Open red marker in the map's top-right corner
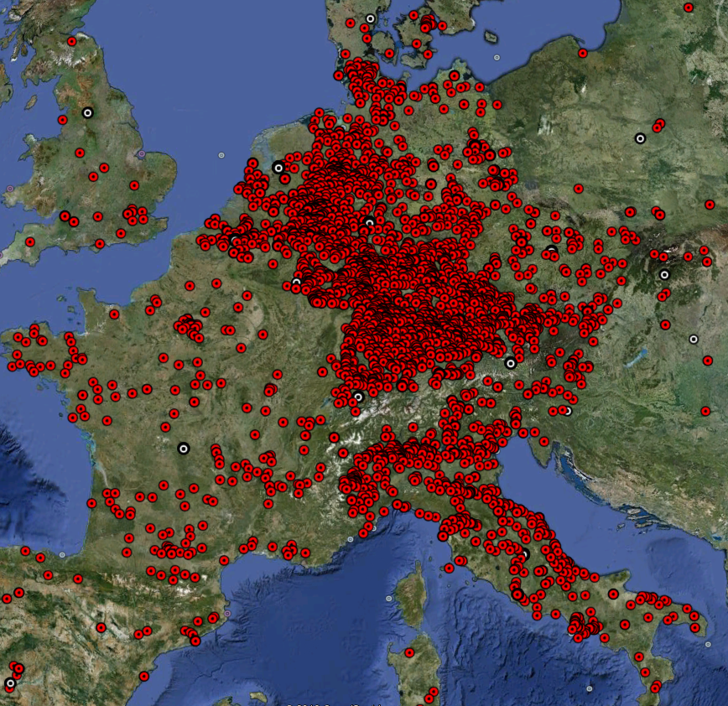Image resolution: width=728 pixels, height=706 pixels. pyautogui.click(x=689, y=8)
